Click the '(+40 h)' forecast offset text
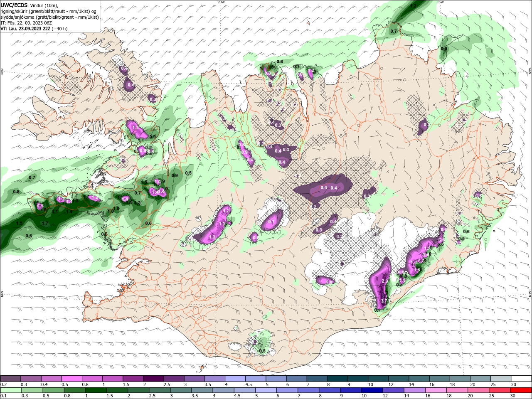 pos(59,29)
